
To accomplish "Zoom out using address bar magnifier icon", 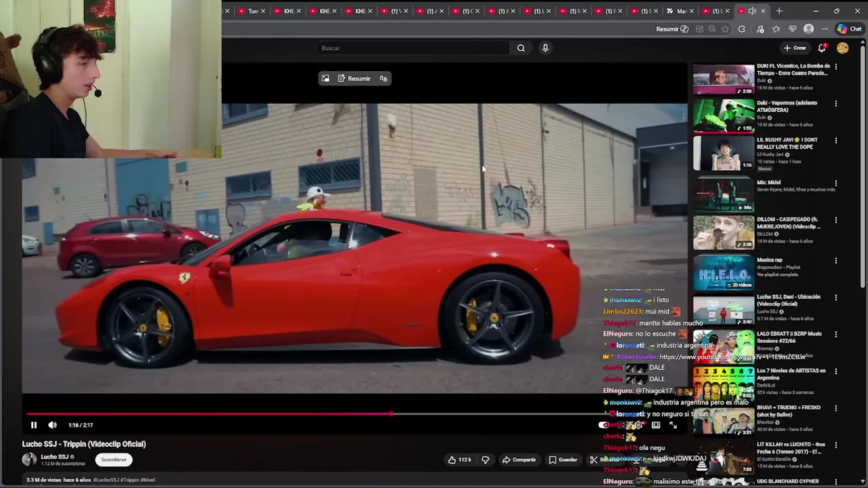I will pyautogui.click(x=712, y=29).
